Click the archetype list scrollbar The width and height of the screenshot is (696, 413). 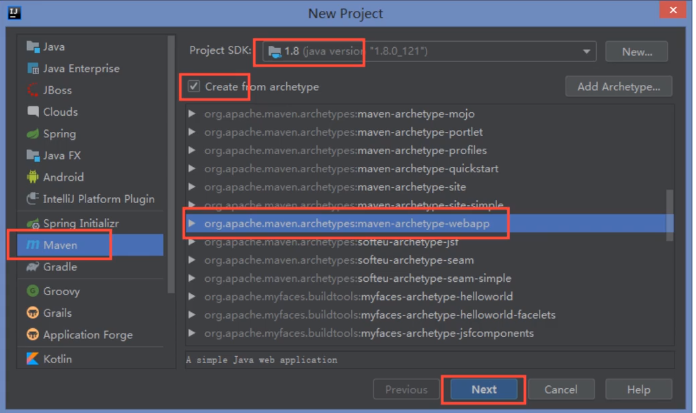(x=669, y=216)
